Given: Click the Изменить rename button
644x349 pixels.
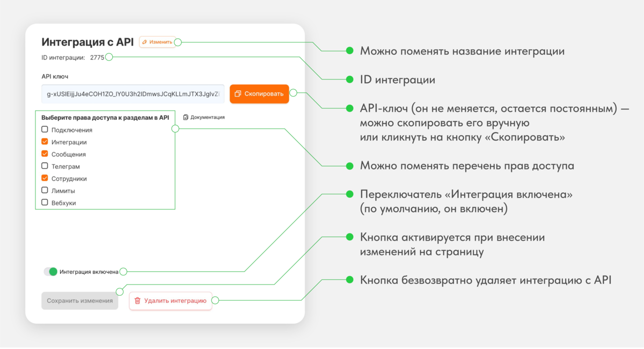Looking at the screenshot, I should click(x=157, y=42).
